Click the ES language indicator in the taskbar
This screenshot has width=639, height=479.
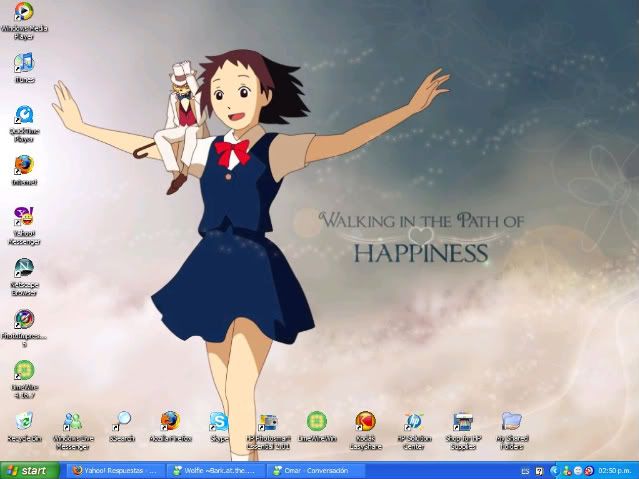pyautogui.click(x=525, y=471)
